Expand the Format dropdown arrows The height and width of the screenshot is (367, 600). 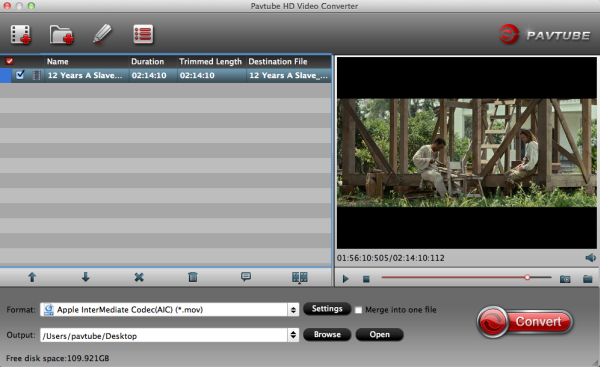click(293, 310)
